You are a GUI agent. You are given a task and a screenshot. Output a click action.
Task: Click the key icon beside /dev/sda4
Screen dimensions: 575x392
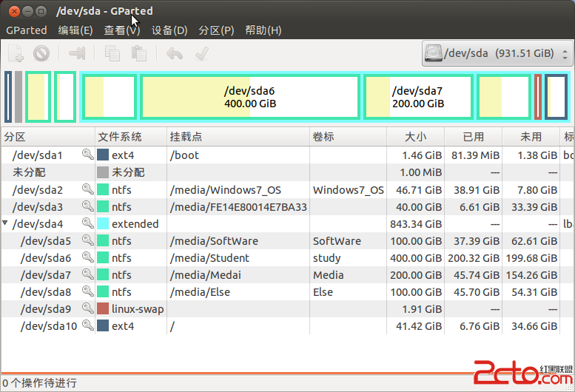click(87, 223)
